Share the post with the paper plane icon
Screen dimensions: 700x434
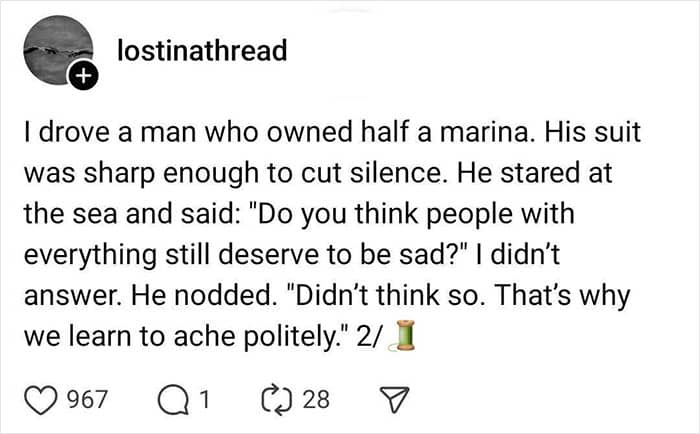(394, 400)
